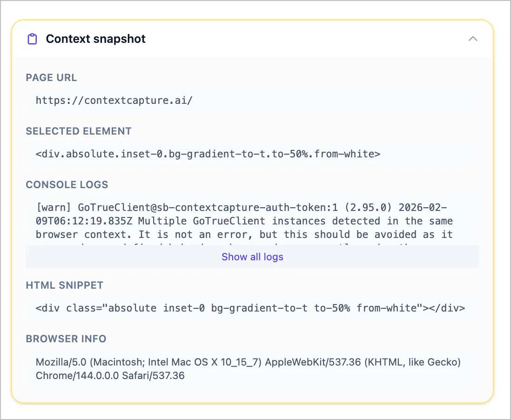Click the clipboard icon beside Context snapshot

(x=32, y=39)
